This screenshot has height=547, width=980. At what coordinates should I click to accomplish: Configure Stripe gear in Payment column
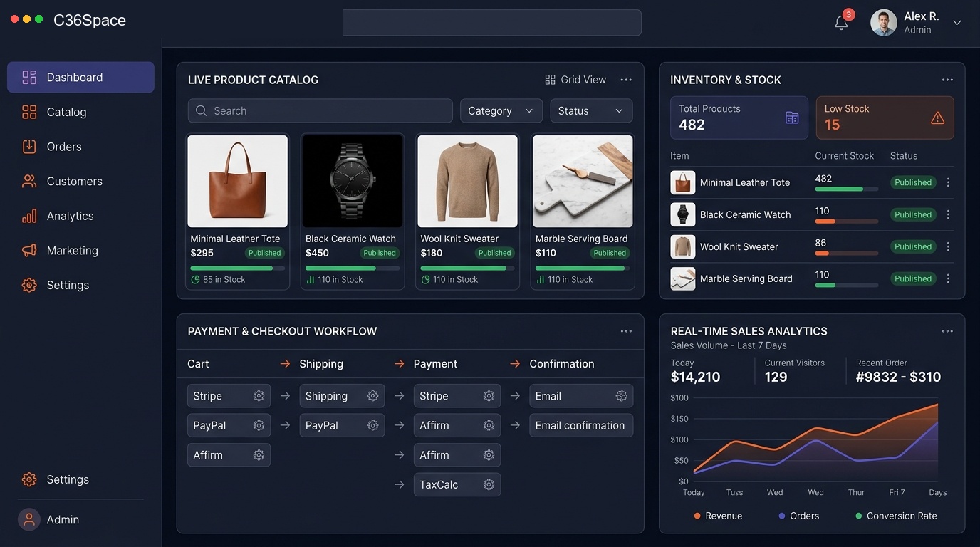[489, 396]
